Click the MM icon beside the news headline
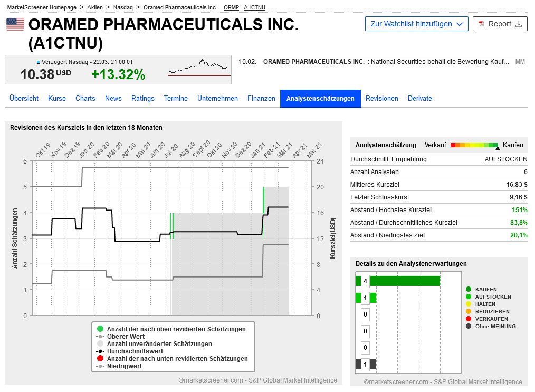Screen dimensions: 535x392 (x=520, y=62)
